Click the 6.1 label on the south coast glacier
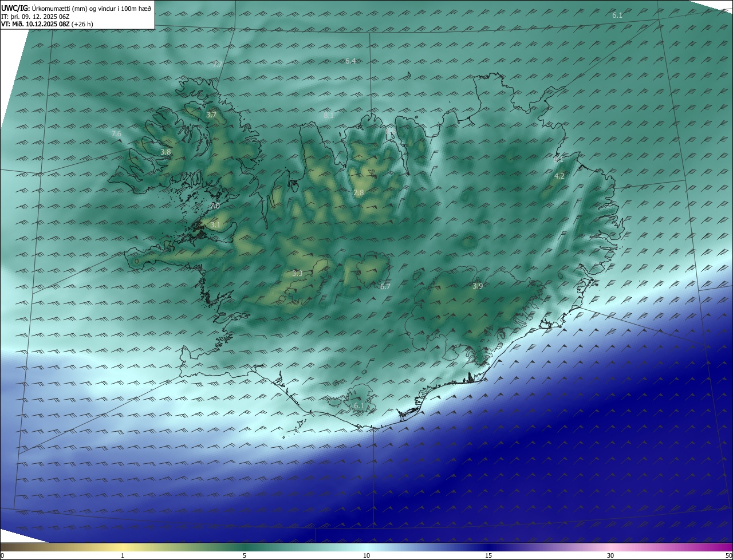The image size is (733, 560). tap(358, 406)
